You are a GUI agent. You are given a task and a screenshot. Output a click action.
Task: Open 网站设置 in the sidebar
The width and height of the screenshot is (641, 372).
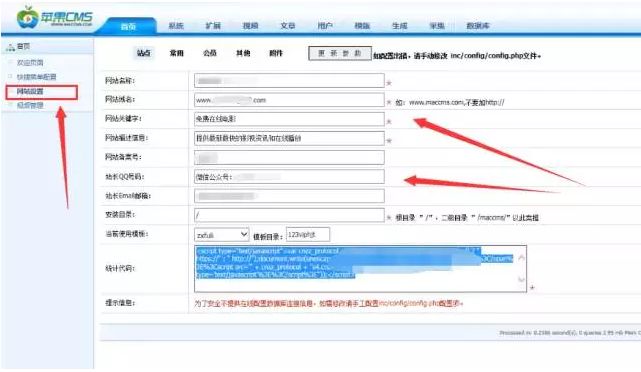click(x=30, y=92)
